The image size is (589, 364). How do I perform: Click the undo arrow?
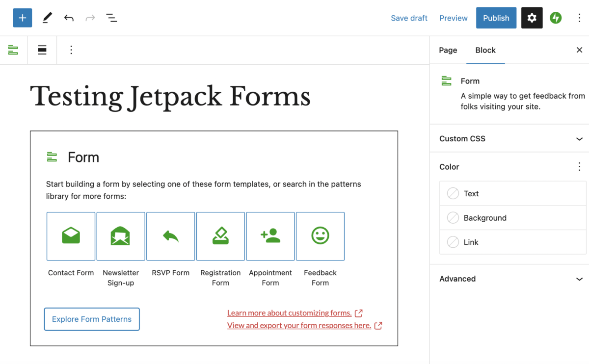(x=69, y=18)
